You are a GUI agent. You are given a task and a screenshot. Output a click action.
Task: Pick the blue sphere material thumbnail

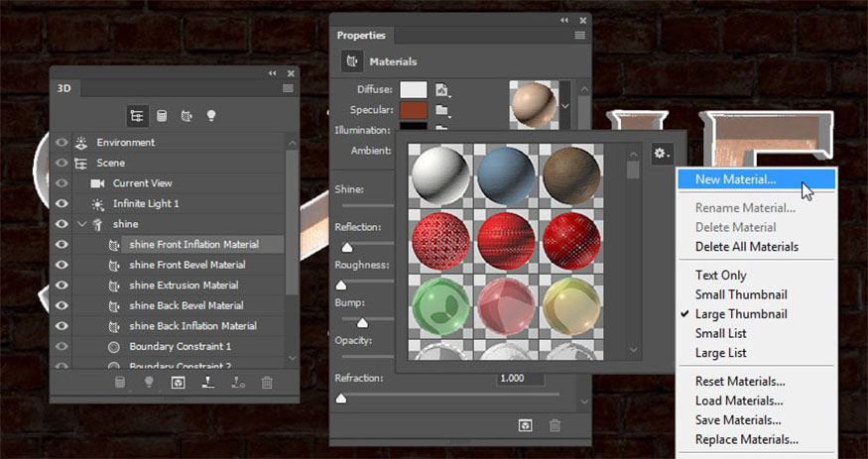(506, 176)
